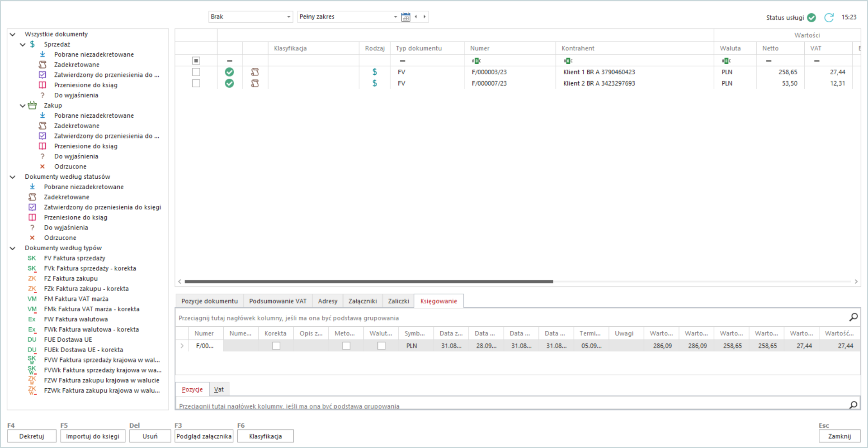Switch to the Podsumowanie VAT tab
This screenshot has height=448, width=868.
tap(278, 301)
